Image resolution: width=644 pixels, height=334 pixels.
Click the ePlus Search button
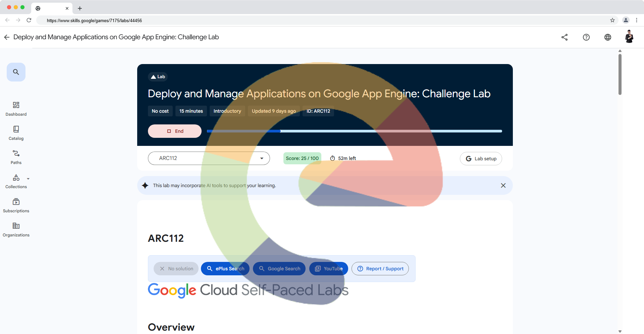pos(225,269)
